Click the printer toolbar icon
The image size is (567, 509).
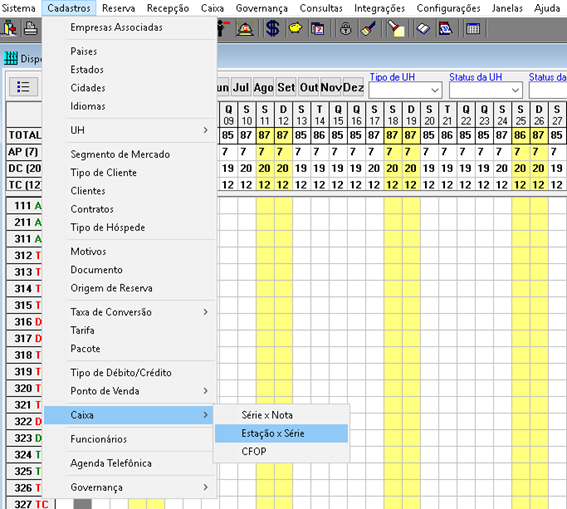[30, 28]
